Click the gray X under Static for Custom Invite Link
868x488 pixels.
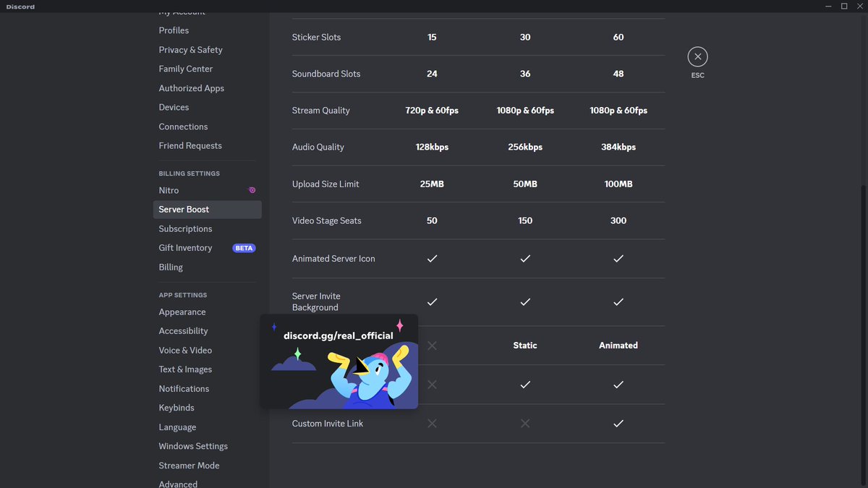click(525, 424)
